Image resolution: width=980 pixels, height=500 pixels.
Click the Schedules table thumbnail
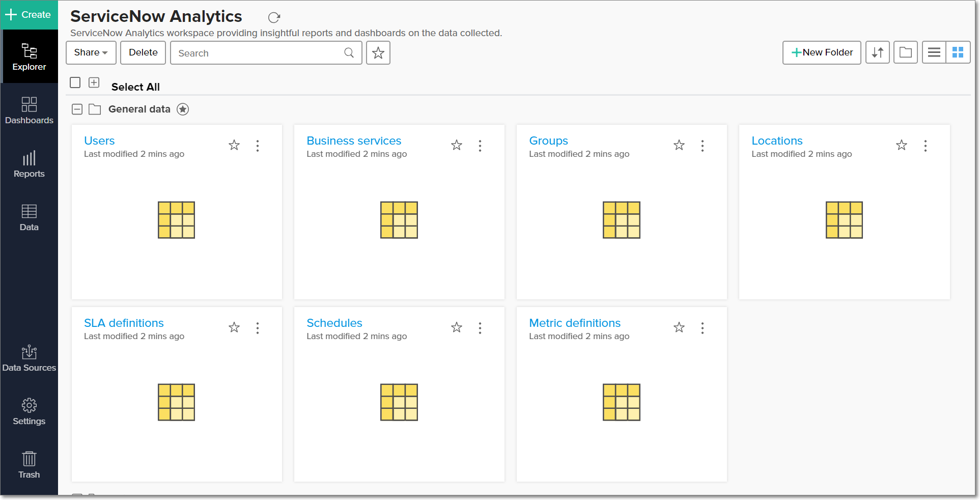pos(399,402)
